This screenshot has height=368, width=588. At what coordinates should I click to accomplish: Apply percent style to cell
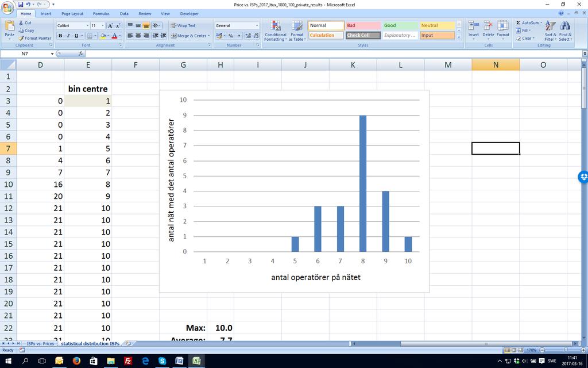click(x=231, y=36)
